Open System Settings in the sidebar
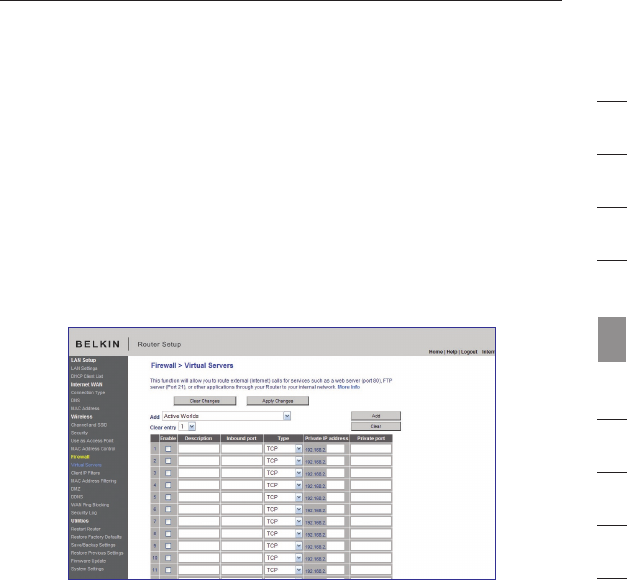This screenshot has height=580, width=627. point(87,569)
